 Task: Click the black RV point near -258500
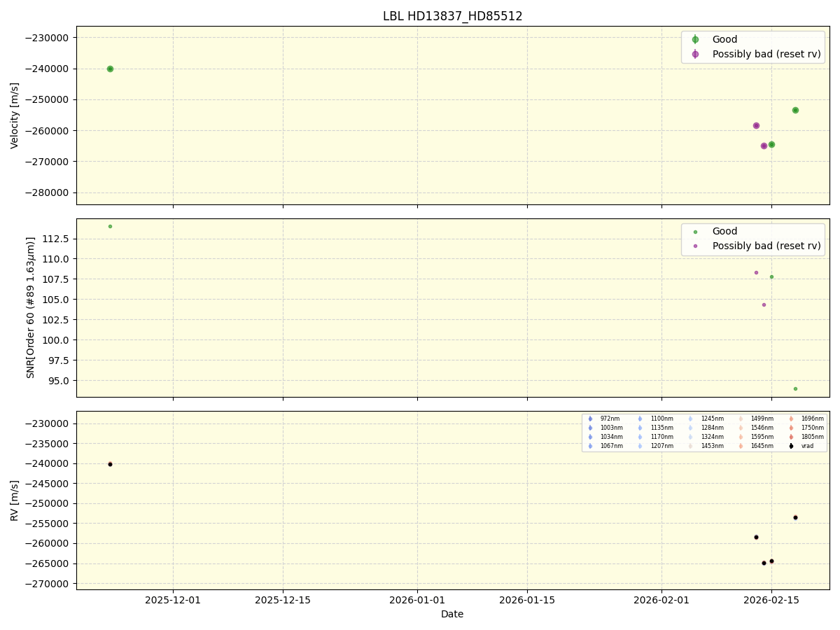[756, 537]
